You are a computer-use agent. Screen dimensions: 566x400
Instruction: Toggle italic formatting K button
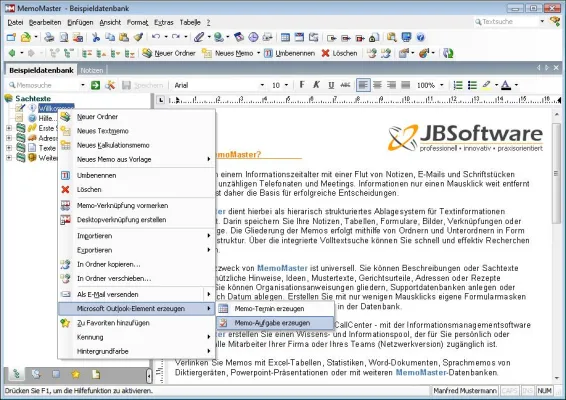(317, 85)
